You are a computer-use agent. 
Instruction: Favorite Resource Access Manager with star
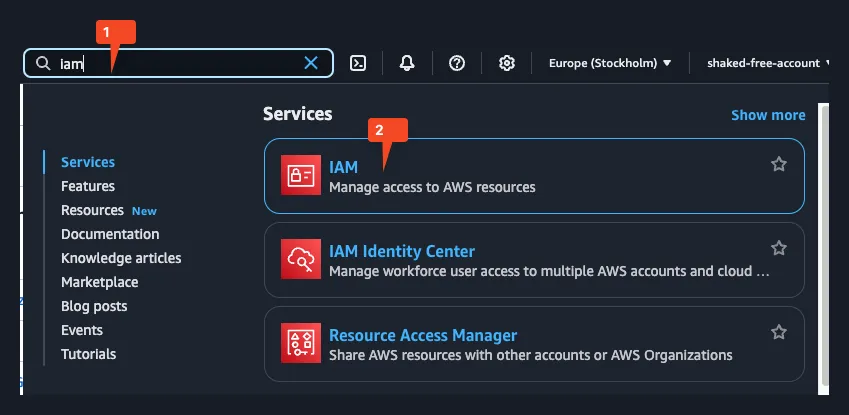pos(779,332)
